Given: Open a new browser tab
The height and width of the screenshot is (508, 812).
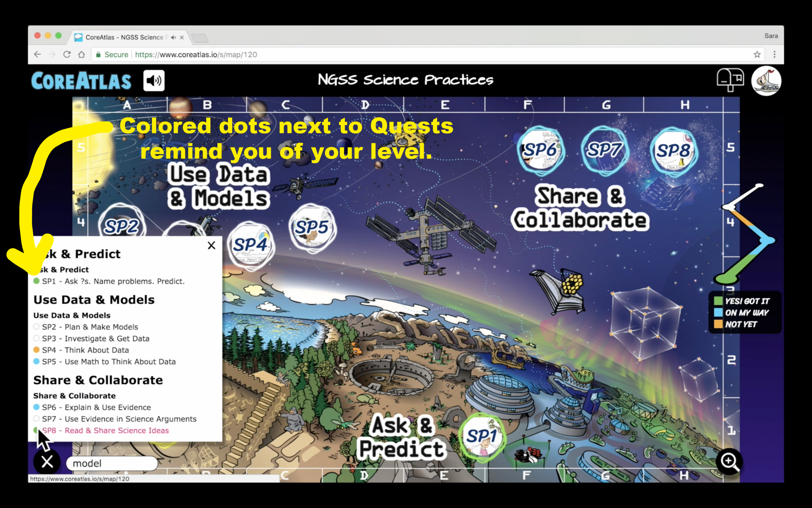Looking at the screenshot, I should click(200, 38).
